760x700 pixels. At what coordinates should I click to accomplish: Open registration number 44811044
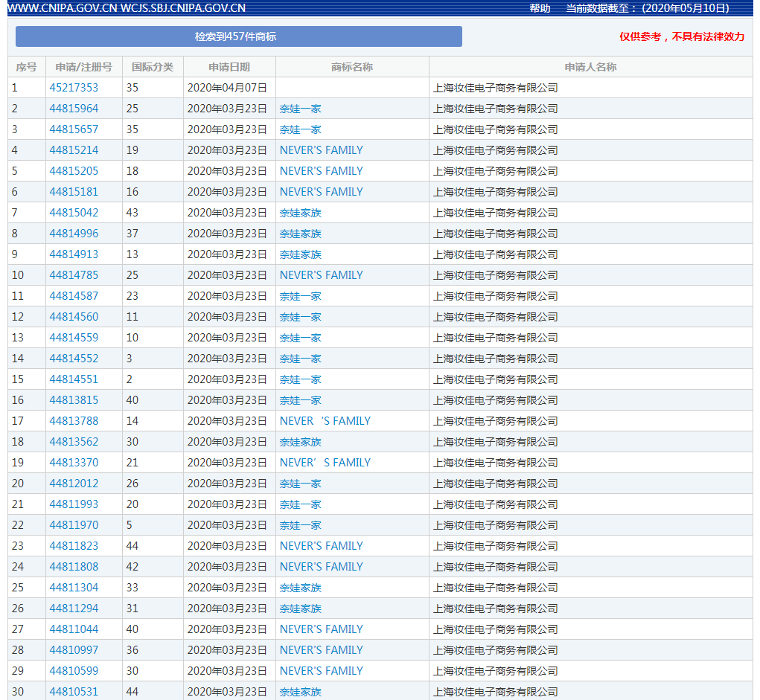pyautogui.click(x=74, y=629)
